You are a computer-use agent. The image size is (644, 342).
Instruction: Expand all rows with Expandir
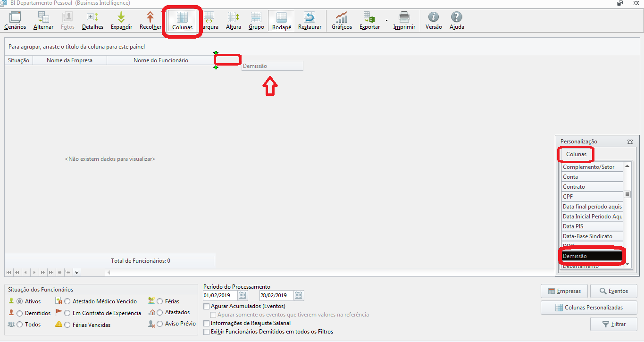121,21
